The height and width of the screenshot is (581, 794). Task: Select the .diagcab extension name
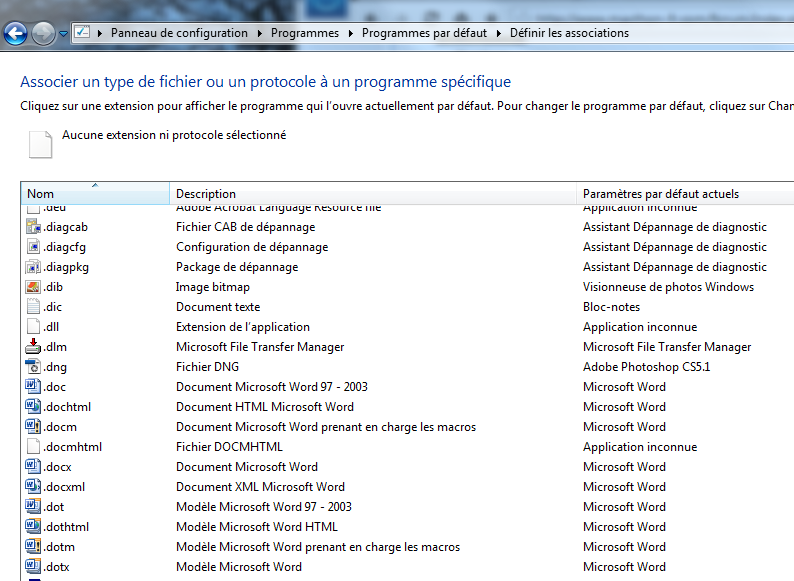(65, 227)
